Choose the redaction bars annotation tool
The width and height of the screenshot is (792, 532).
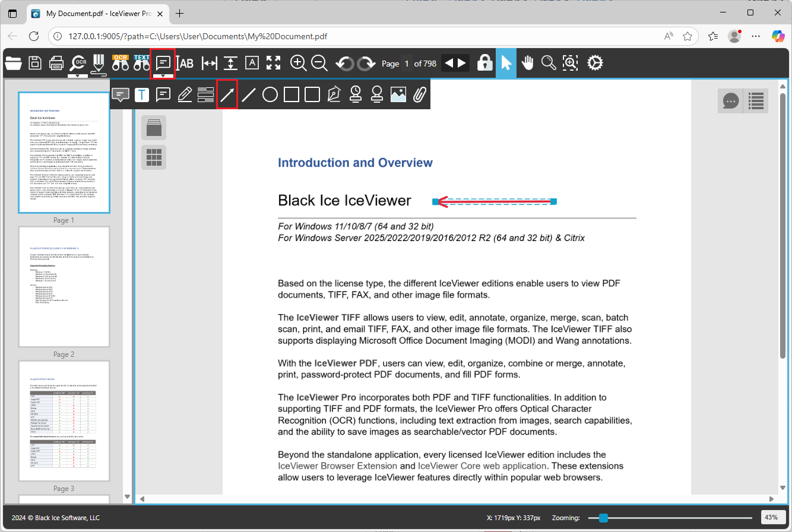pos(205,94)
